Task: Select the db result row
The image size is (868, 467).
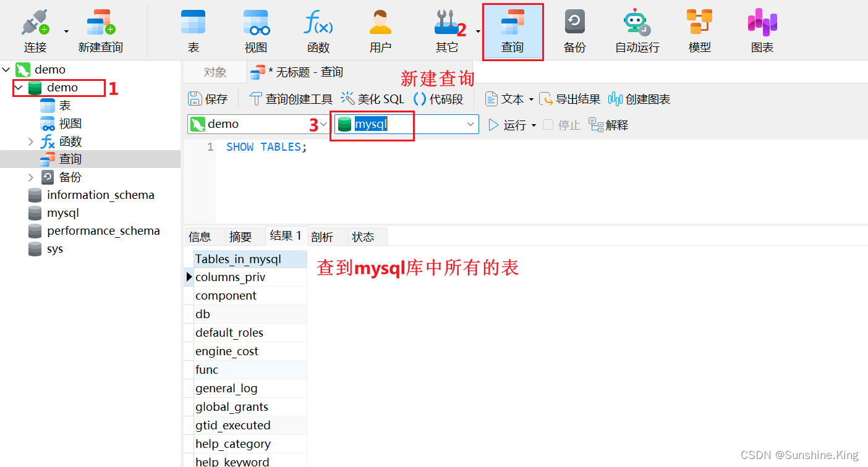Action: 250,314
